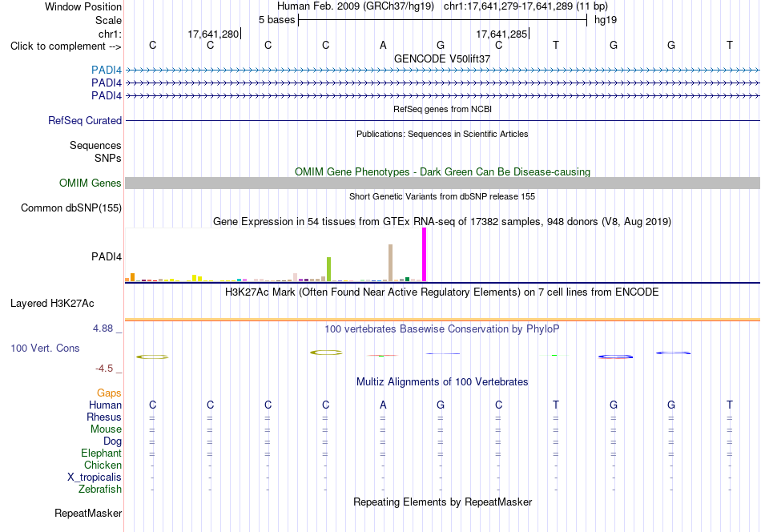Click the tall tan GTEx expression bar
Image resolution: width=761 pixels, height=532 pixels.
pyautogui.click(x=390, y=263)
